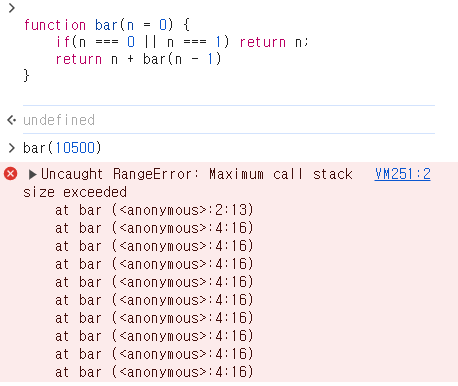Image resolution: width=458 pixels, height=386 pixels.
Task: Click the 'if(n === 0 || n === 1)' line
Action: pyautogui.click(x=182, y=42)
